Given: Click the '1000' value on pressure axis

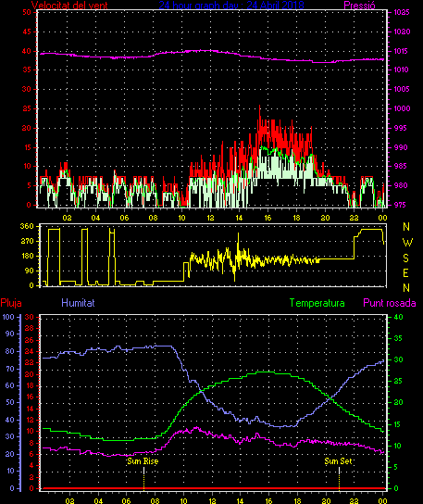Looking at the screenshot, I should coord(402,108).
